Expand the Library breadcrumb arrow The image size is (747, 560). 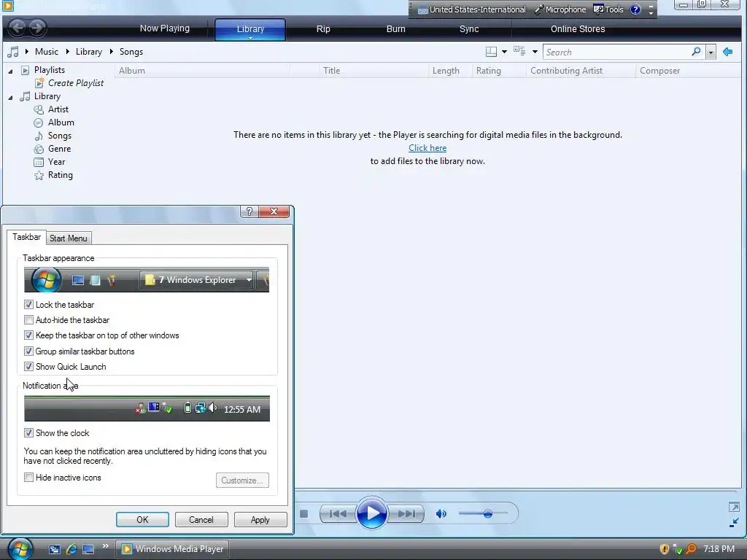112,52
